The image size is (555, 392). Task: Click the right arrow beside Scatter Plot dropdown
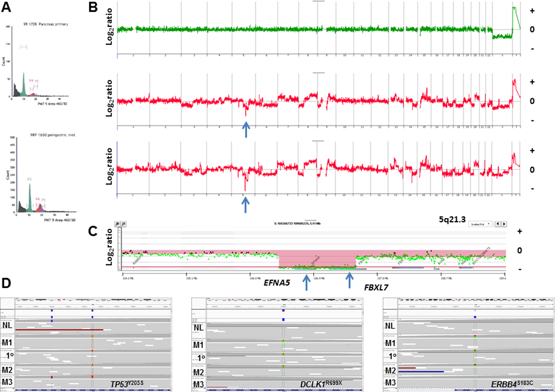[504, 224]
